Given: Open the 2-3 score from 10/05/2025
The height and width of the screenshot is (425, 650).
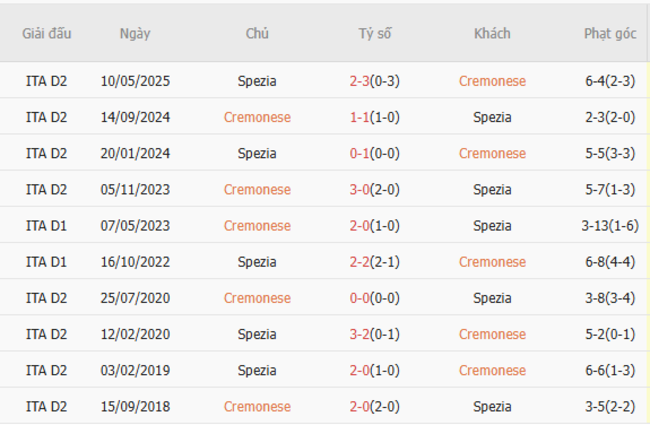Looking at the screenshot, I should tap(360, 81).
